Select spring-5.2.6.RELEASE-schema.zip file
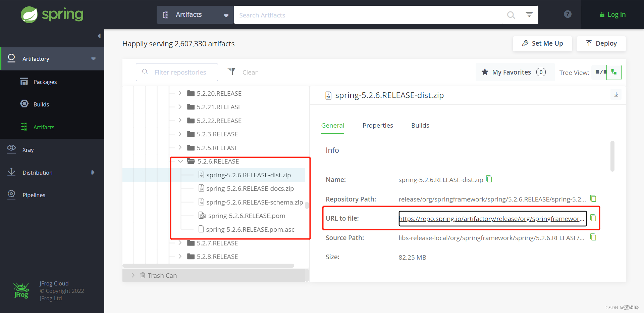The width and height of the screenshot is (644, 313). [x=255, y=202]
